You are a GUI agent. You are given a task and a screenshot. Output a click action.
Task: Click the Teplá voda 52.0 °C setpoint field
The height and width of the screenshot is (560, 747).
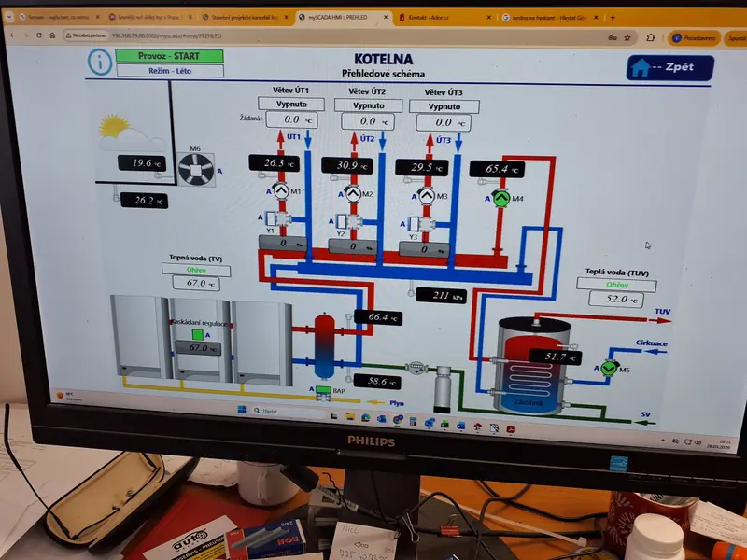click(616, 299)
